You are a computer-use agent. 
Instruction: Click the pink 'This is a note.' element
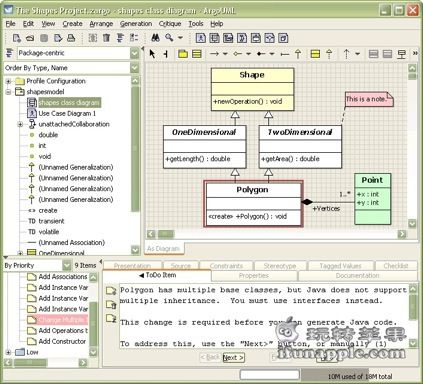369,99
